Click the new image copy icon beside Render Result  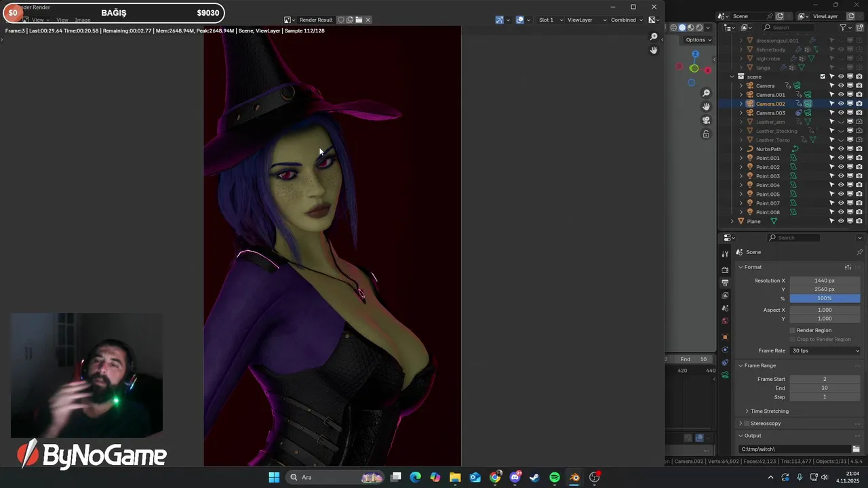coord(350,20)
